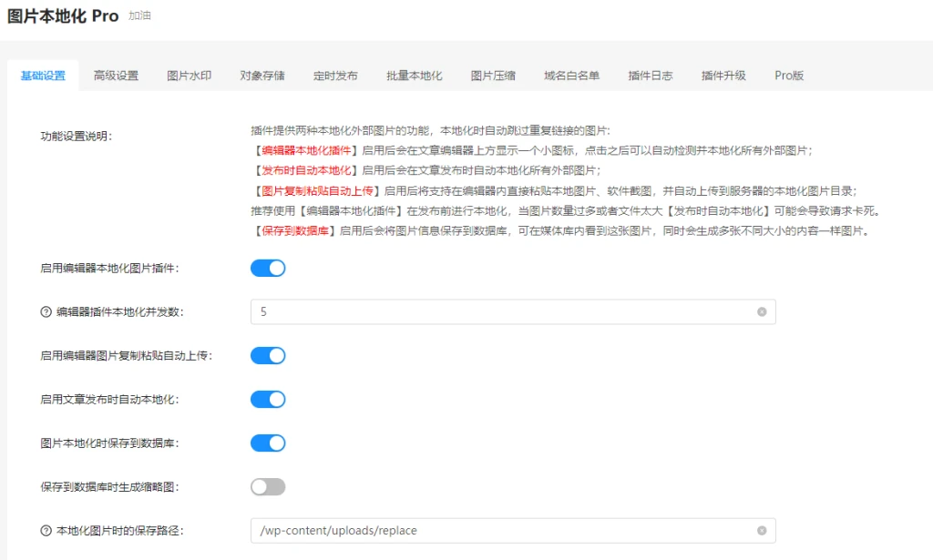Image resolution: width=933 pixels, height=560 pixels.
Task: Open the 图片水印 tab
Action: click(189, 76)
